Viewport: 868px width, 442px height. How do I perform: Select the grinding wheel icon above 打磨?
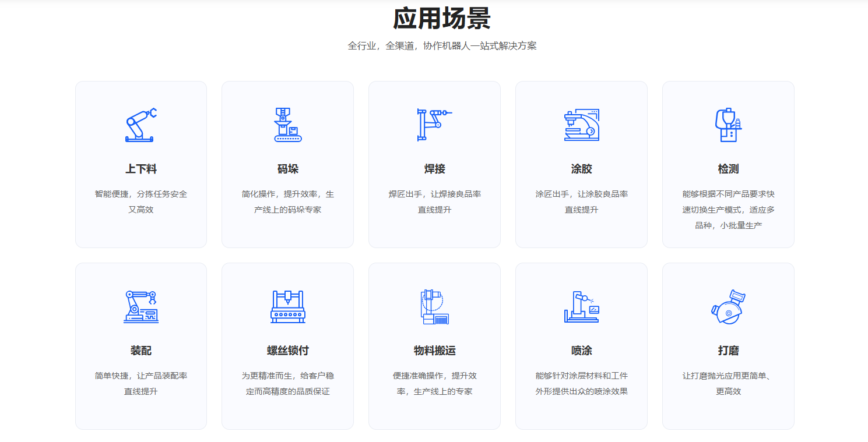[x=728, y=306]
